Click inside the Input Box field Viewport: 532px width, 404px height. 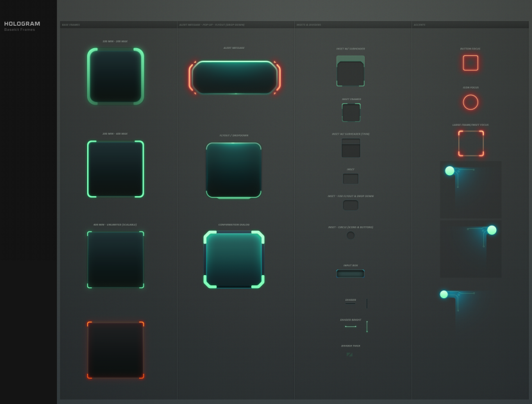(x=351, y=273)
